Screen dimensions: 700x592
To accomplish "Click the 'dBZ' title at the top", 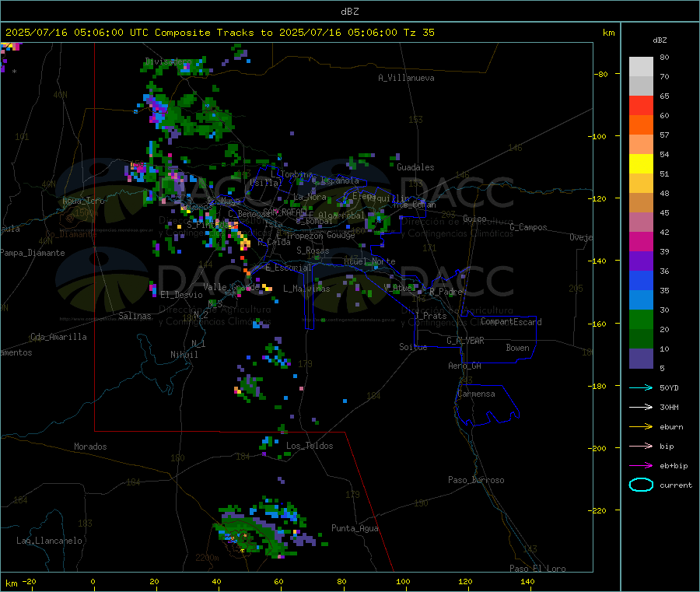I will (x=349, y=12).
